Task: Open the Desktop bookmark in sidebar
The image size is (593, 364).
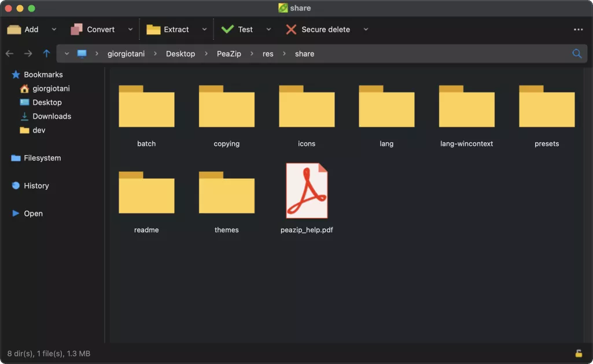Action: tap(40, 102)
